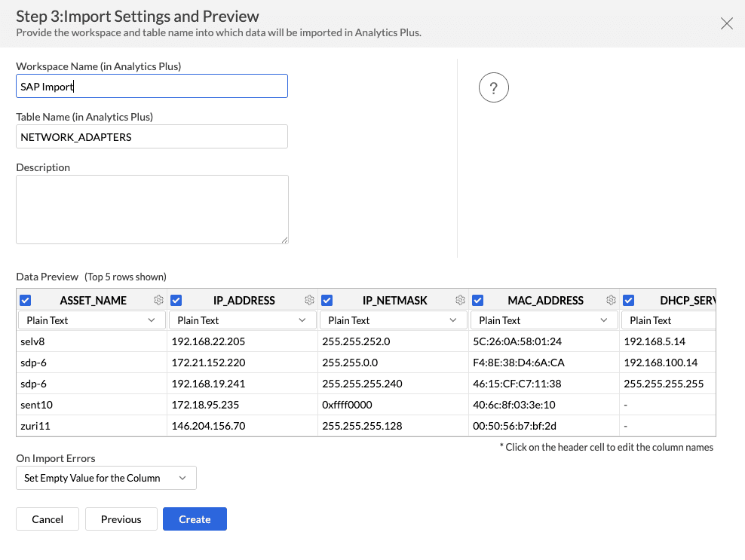Viewport: 745px width, 560px height.
Task: Uncheck the IP_ADDRESS column checkbox
Action: point(176,300)
